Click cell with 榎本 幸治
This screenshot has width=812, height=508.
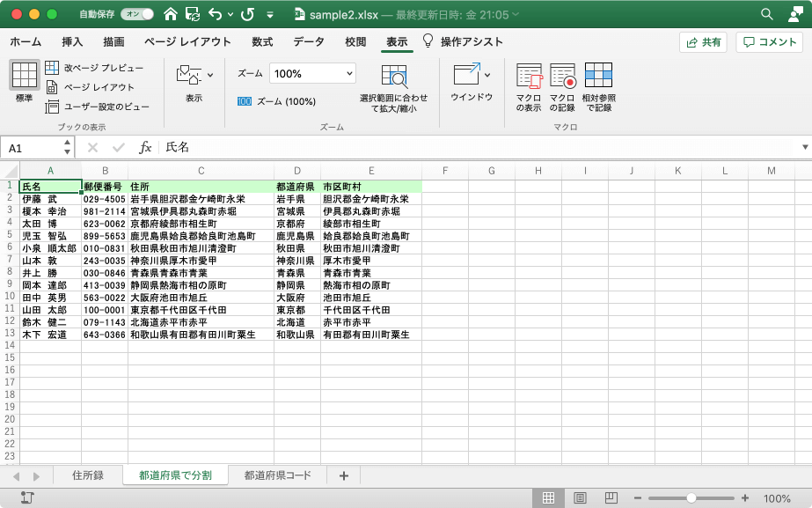(x=50, y=211)
